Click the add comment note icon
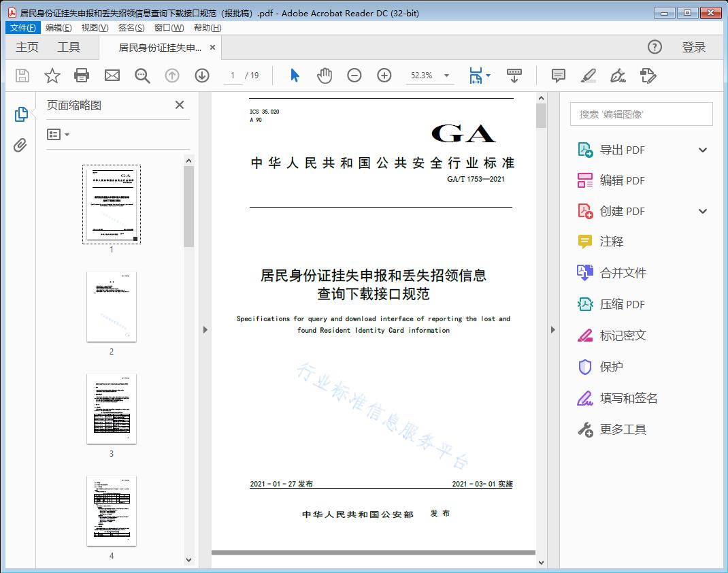Screen dimensions: 728x573 coord(559,76)
